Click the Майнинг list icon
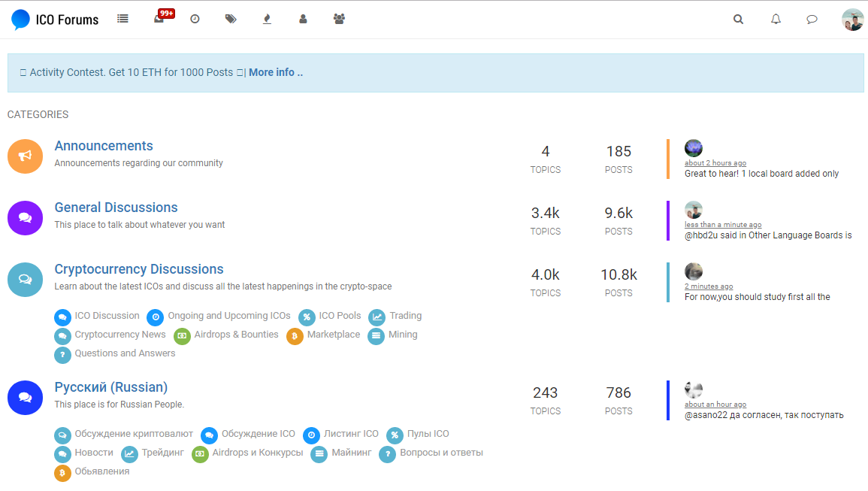Screen dimensions: 868x491 319,454
